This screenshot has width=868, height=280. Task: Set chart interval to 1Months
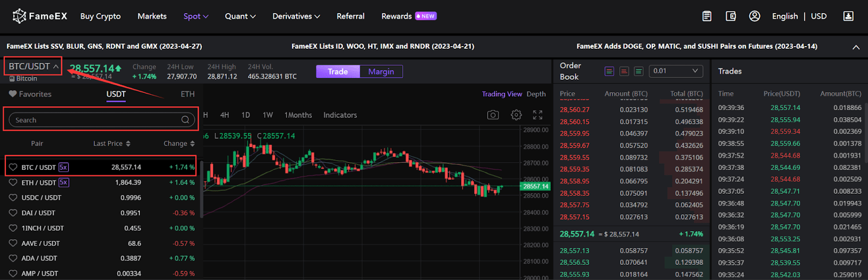click(x=298, y=115)
